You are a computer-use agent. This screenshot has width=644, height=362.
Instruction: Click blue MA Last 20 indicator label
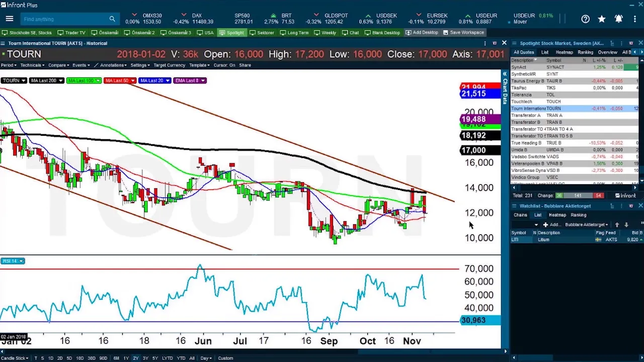pyautogui.click(x=155, y=80)
